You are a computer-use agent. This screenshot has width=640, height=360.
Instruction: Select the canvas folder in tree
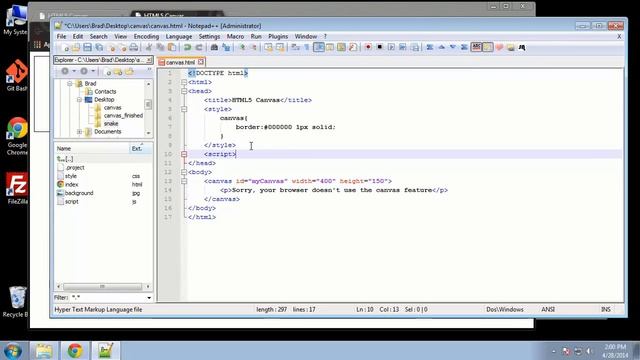[x=112, y=107]
